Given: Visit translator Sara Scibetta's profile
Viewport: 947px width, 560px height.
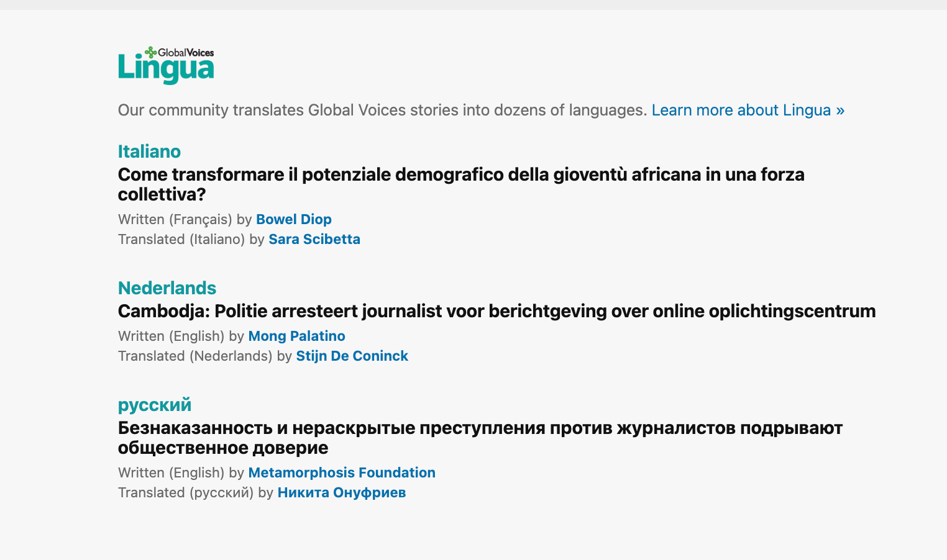Looking at the screenshot, I should (314, 239).
